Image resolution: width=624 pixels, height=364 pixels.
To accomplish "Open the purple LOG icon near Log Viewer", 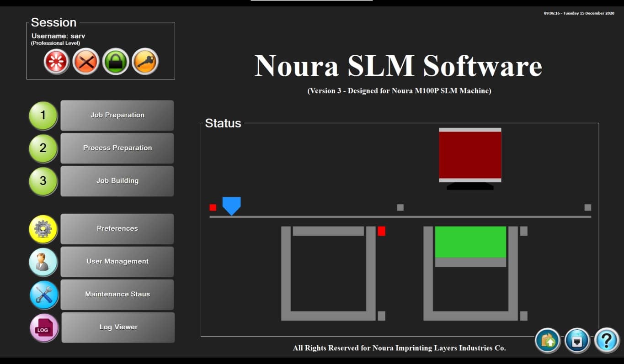I will coord(43,327).
